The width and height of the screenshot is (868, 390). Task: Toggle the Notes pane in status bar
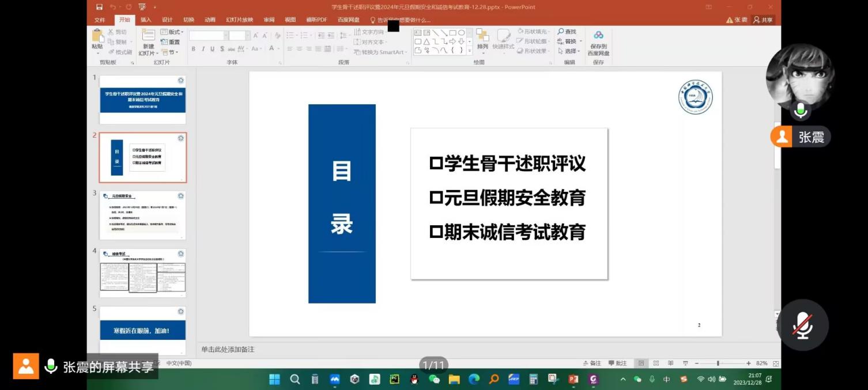pos(592,364)
